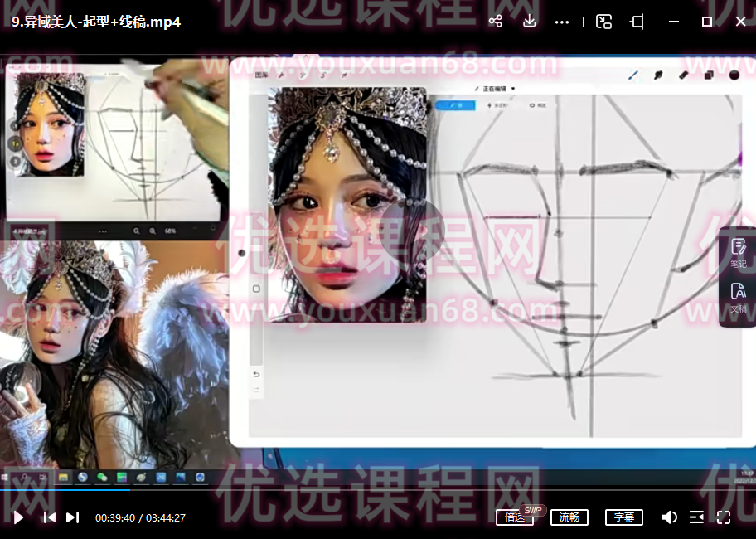The width and height of the screenshot is (756, 539).
Task: Switch to the 倍速 playback speed option
Action: [x=516, y=517]
